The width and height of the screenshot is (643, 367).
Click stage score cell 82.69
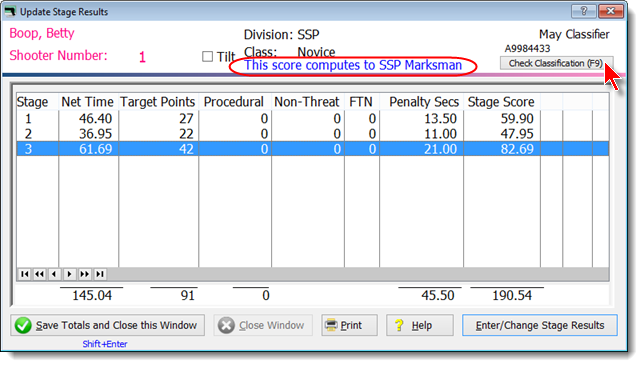[517, 149]
